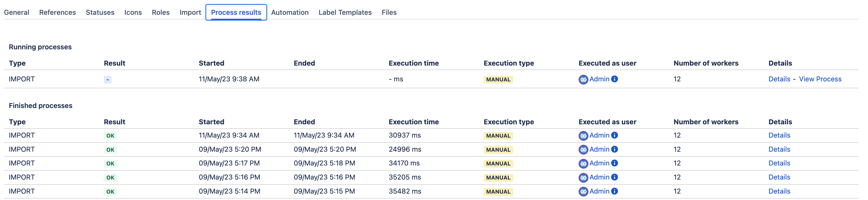Screen dimensions: 868x200
Task: Click the execution time '34170 ms'
Action: coord(404,163)
